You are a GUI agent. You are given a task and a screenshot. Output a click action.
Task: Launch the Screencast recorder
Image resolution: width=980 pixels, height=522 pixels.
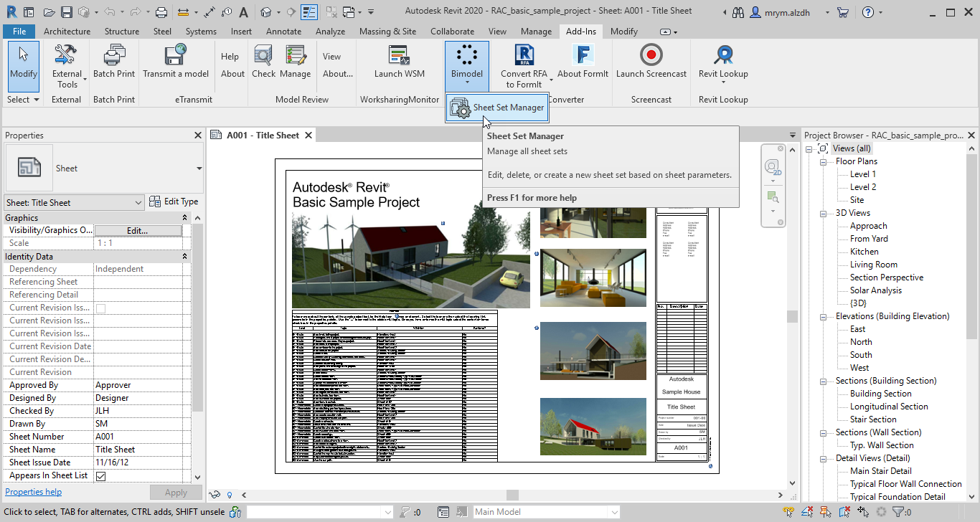pos(651,62)
